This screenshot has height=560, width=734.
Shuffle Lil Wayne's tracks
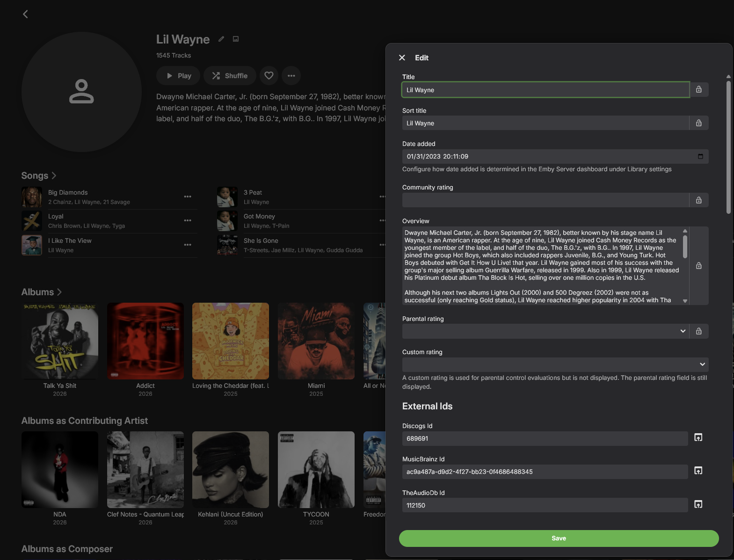tap(230, 75)
